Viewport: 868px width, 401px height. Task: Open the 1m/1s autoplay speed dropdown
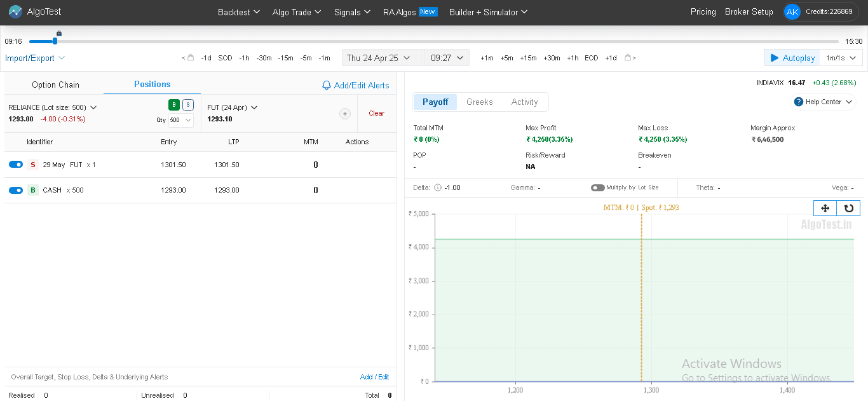[841, 58]
